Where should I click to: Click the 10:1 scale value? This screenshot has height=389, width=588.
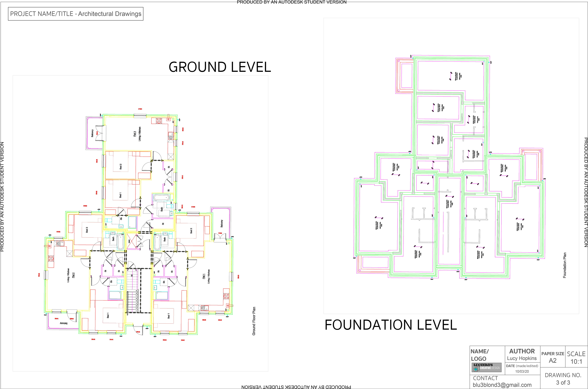click(576, 362)
